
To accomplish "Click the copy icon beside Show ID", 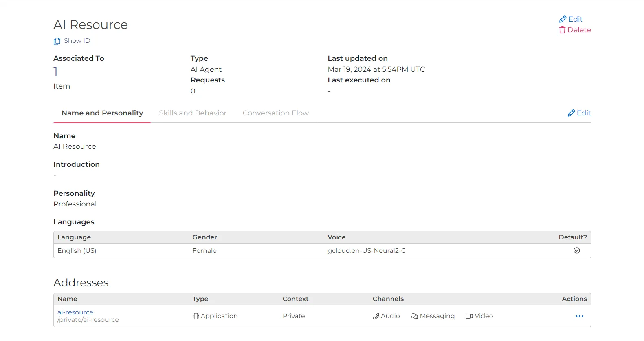I will [57, 41].
